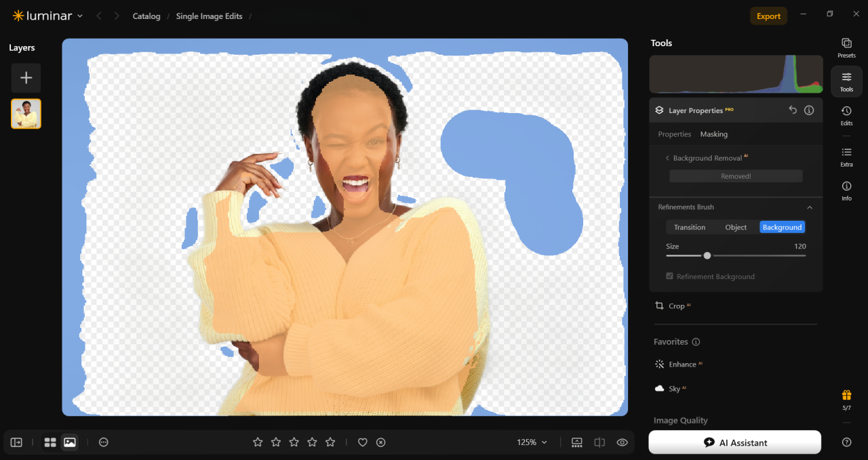Toggle the Refinement Background checkbox
Screen dimensions: 868x460
pos(670,276)
